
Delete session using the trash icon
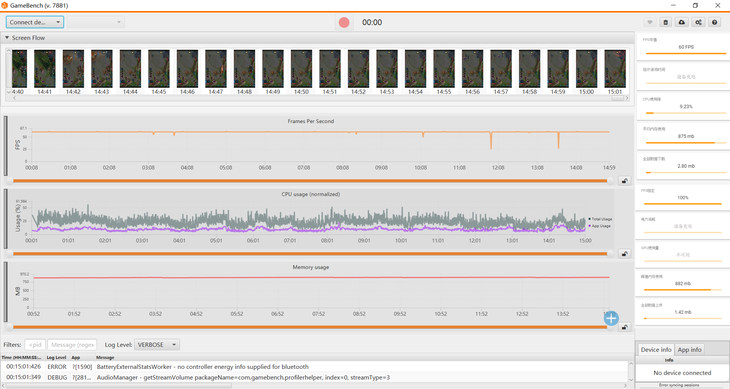[666, 22]
